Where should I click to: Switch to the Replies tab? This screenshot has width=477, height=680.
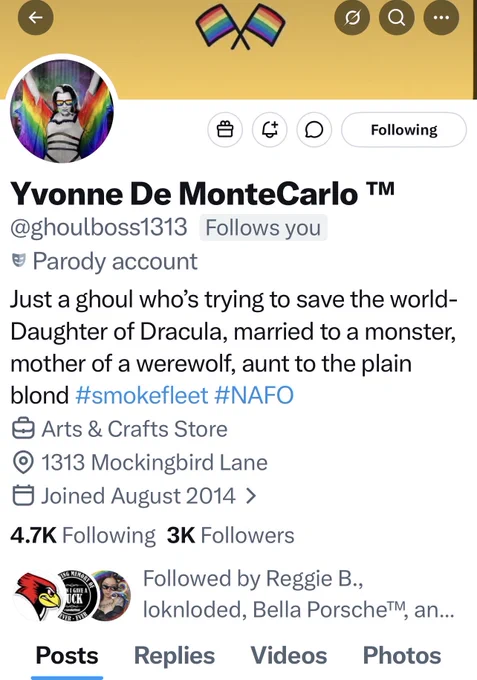point(174,655)
